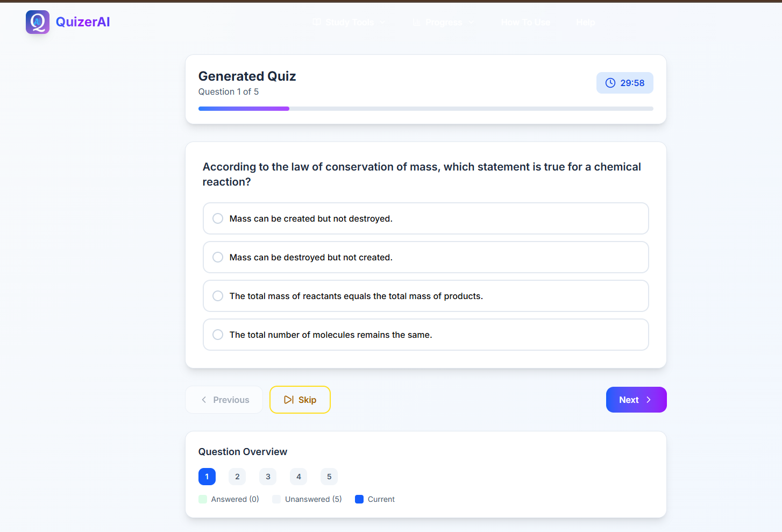
Task: Click the quiz progress bar
Action: click(426, 109)
